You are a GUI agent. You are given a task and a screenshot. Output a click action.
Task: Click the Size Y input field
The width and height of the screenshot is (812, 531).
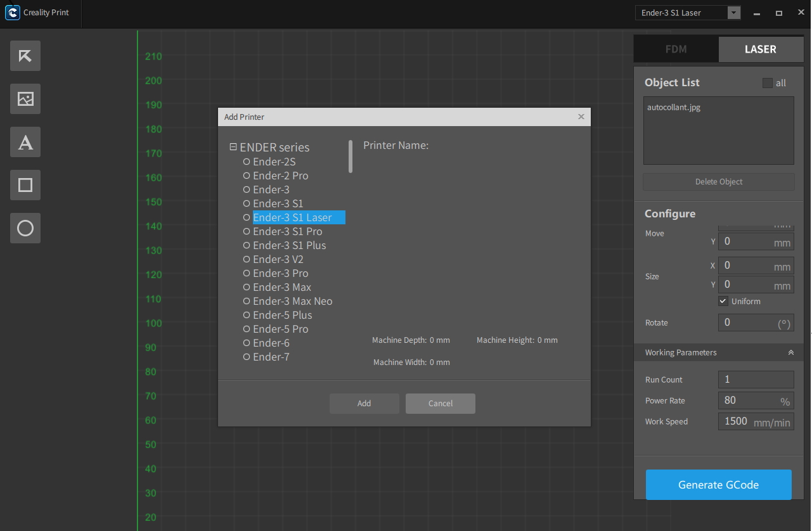coord(756,285)
